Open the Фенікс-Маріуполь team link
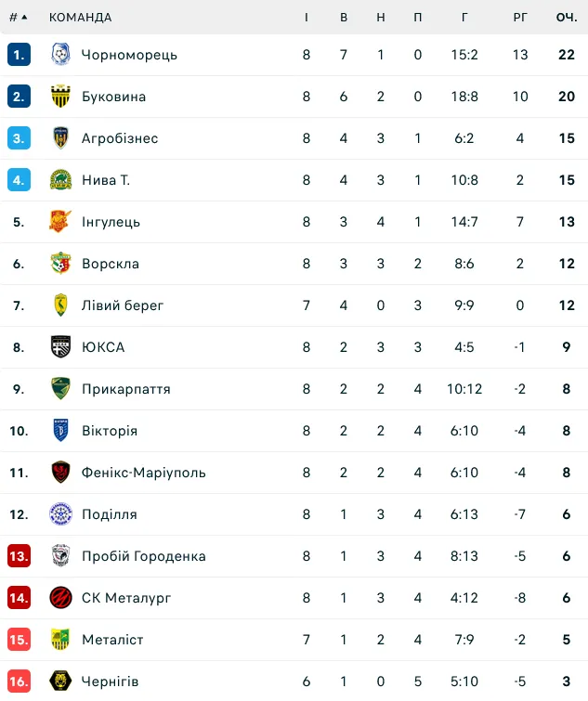 click(x=144, y=473)
